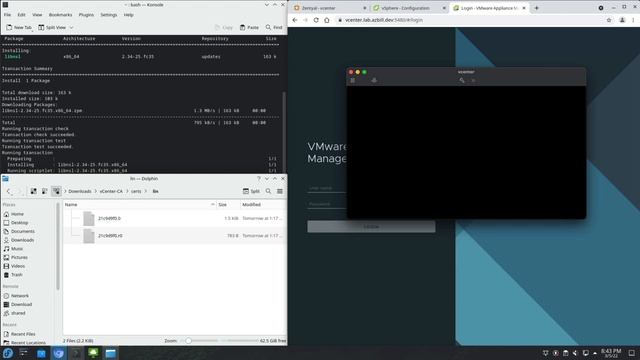This screenshot has width=640, height=360.
Task: Sort files by Modified column header
Action: (x=263, y=204)
